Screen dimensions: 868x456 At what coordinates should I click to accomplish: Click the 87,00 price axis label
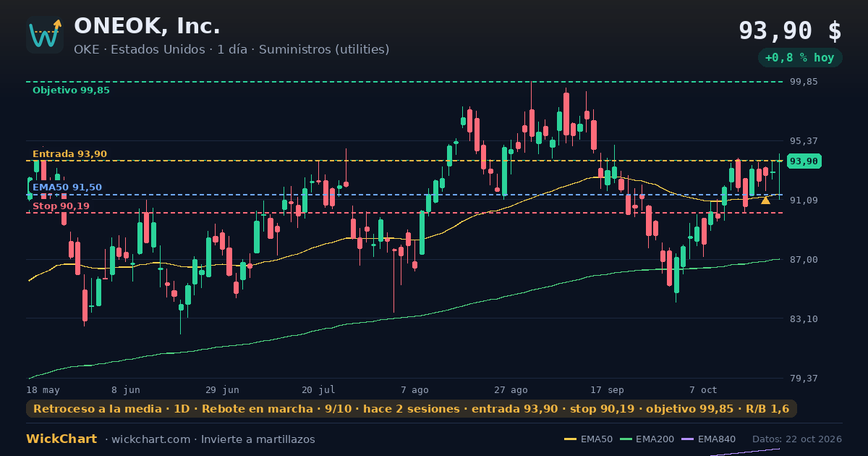click(803, 259)
